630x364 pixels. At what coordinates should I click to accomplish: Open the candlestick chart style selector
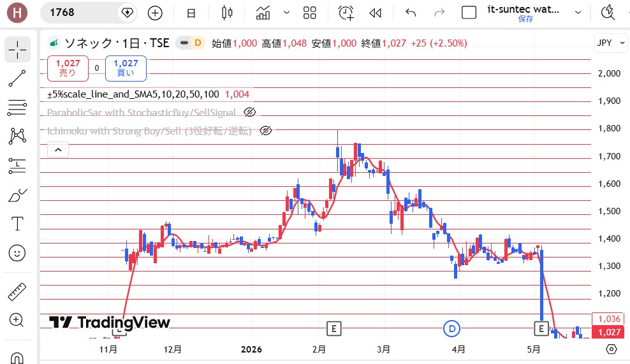pos(227,13)
